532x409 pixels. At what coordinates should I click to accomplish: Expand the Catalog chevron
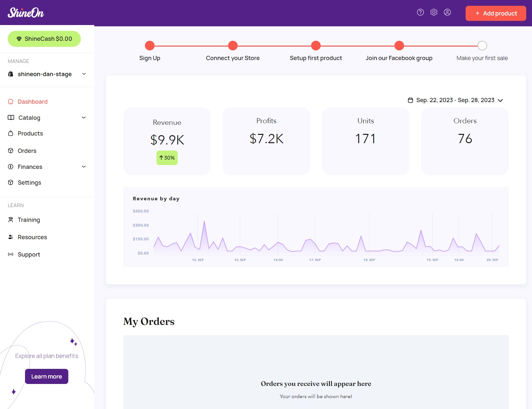pyautogui.click(x=84, y=117)
